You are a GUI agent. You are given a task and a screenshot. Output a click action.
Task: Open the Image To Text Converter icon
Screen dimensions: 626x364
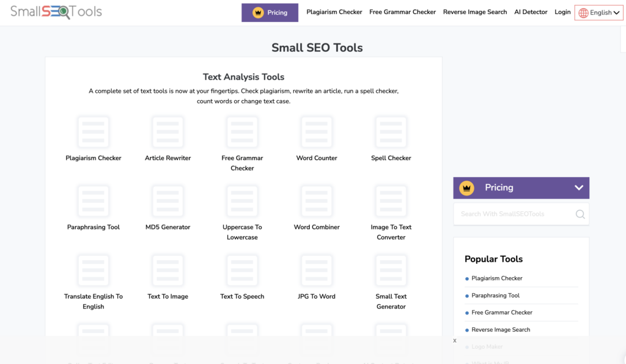pos(391,201)
